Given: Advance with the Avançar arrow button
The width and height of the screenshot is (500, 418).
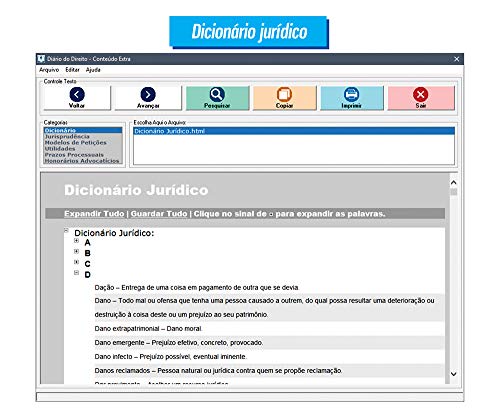Looking at the screenshot, I should pyautogui.click(x=148, y=98).
